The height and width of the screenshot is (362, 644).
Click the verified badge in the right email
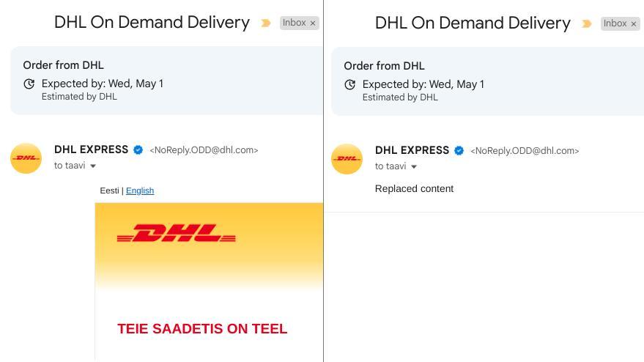[459, 151]
